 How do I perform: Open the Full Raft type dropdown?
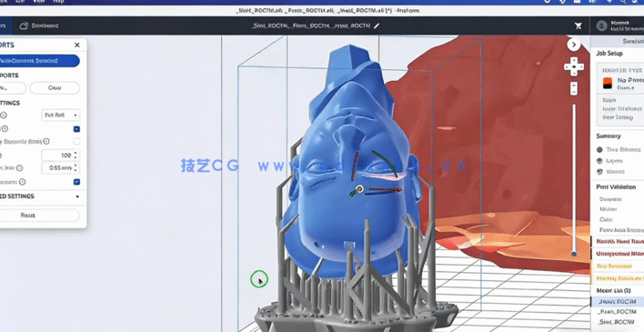(x=60, y=115)
